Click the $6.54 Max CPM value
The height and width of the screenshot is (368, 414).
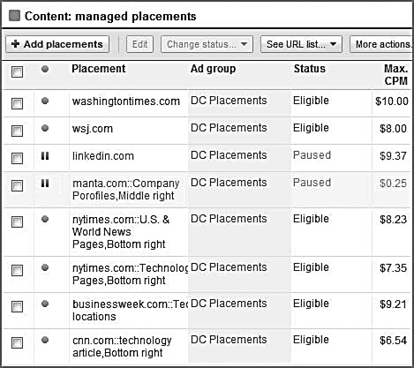393,340
